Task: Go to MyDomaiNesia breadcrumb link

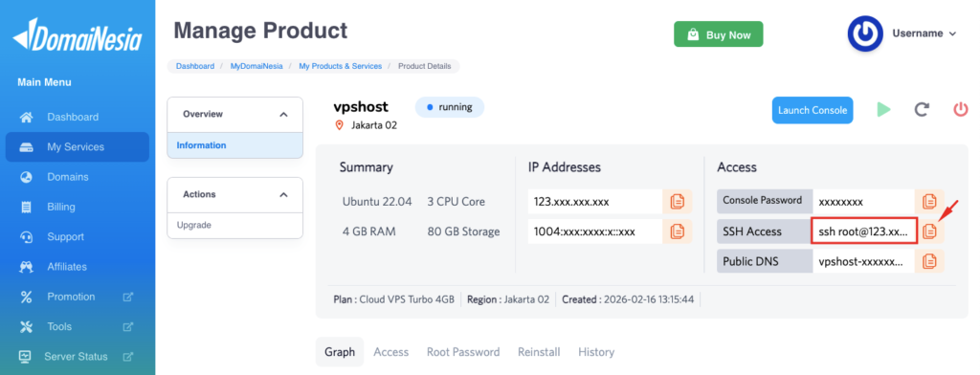Action: click(256, 66)
